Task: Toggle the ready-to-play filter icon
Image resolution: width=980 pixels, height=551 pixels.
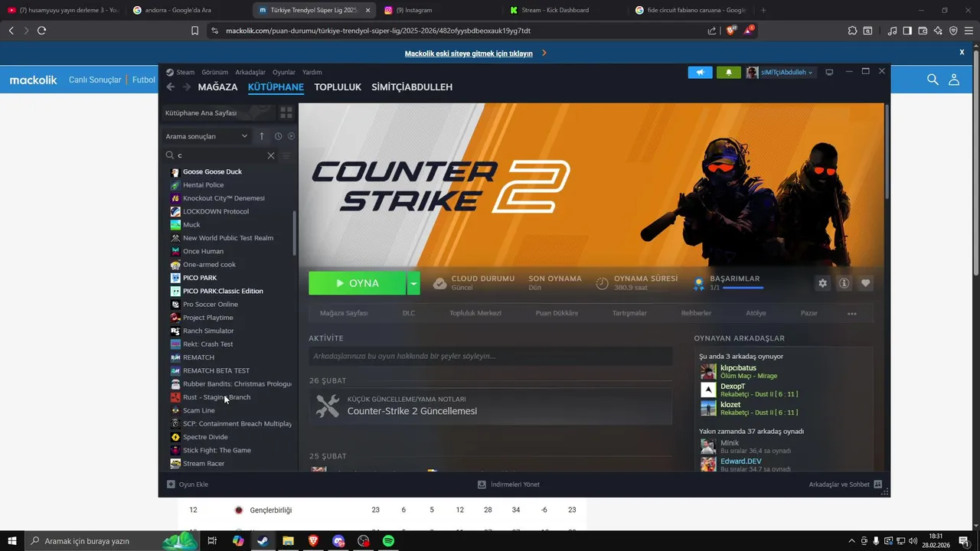Action: [291, 136]
